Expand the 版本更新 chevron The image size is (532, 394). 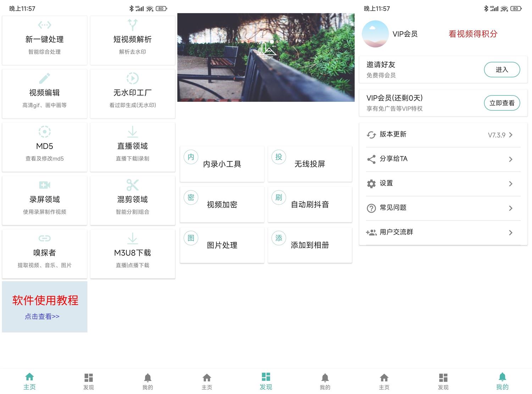click(511, 135)
